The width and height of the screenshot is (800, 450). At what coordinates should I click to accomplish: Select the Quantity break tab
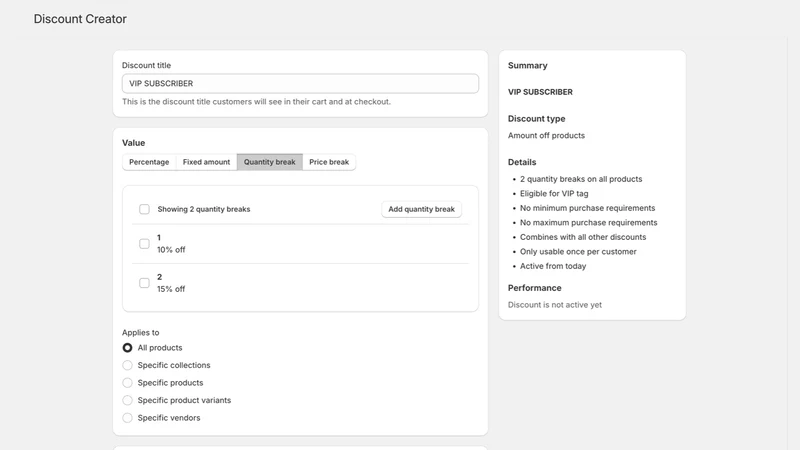pos(269,162)
